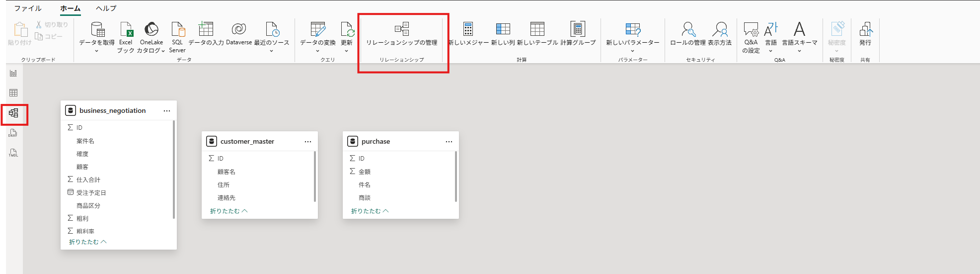
Task: Open リレーションシップの管理 dialog
Action: tap(402, 34)
